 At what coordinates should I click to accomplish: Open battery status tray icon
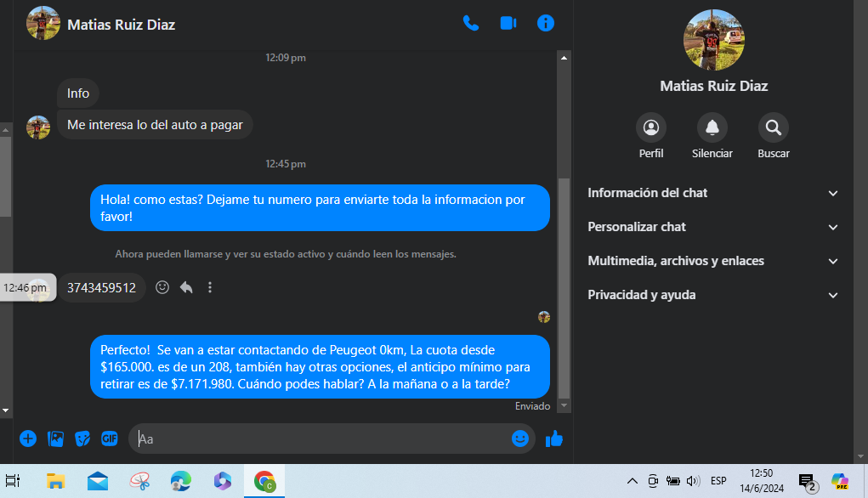pyautogui.click(x=673, y=481)
